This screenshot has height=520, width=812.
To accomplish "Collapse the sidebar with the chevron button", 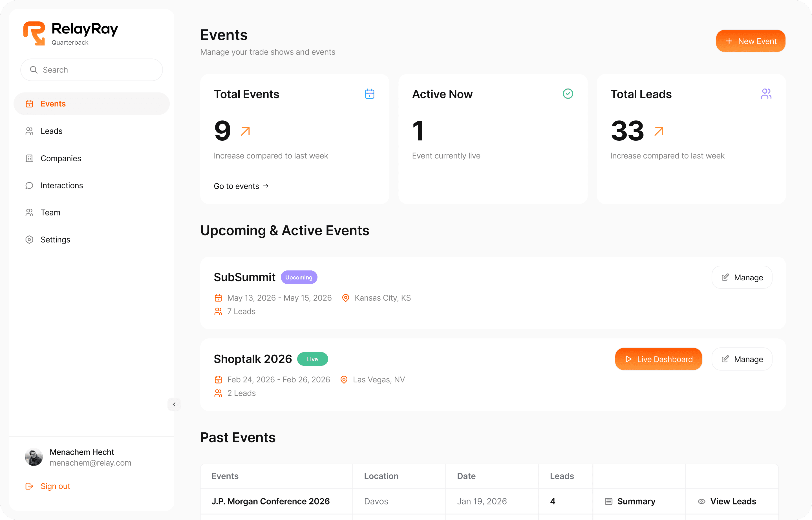I will (174, 404).
